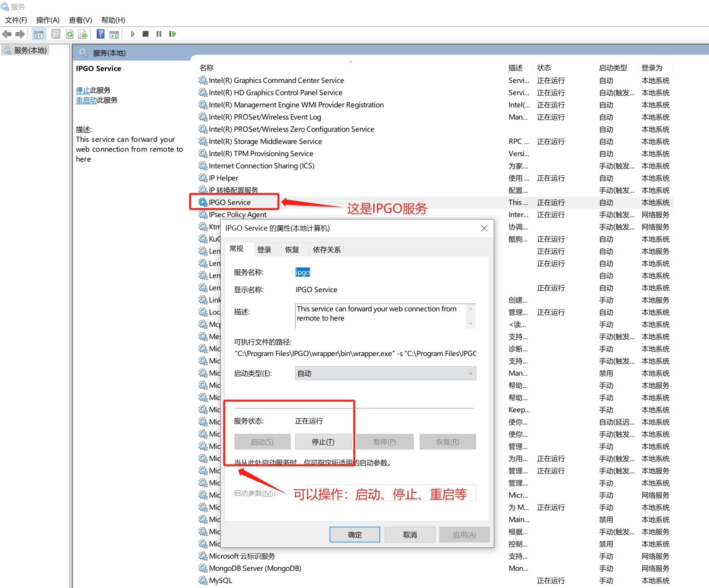Click gear icon of MySQL service
This screenshot has width=709, height=588.
click(x=203, y=580)
